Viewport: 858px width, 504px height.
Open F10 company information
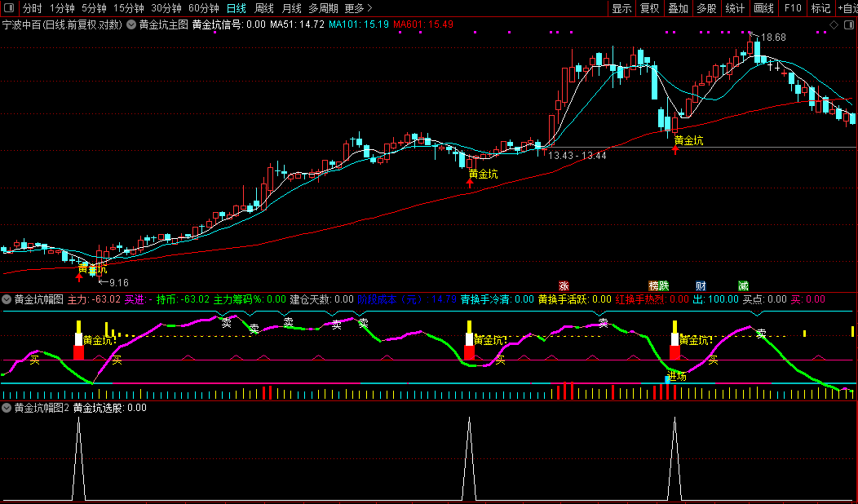pos(792,8)
